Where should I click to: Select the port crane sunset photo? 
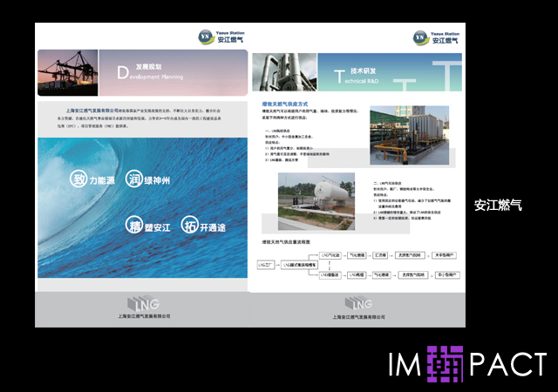coord(68,72)
